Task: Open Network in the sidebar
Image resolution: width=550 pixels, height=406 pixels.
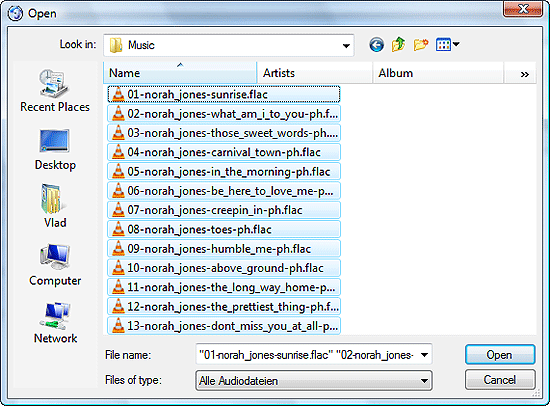Action: point(55,323)
